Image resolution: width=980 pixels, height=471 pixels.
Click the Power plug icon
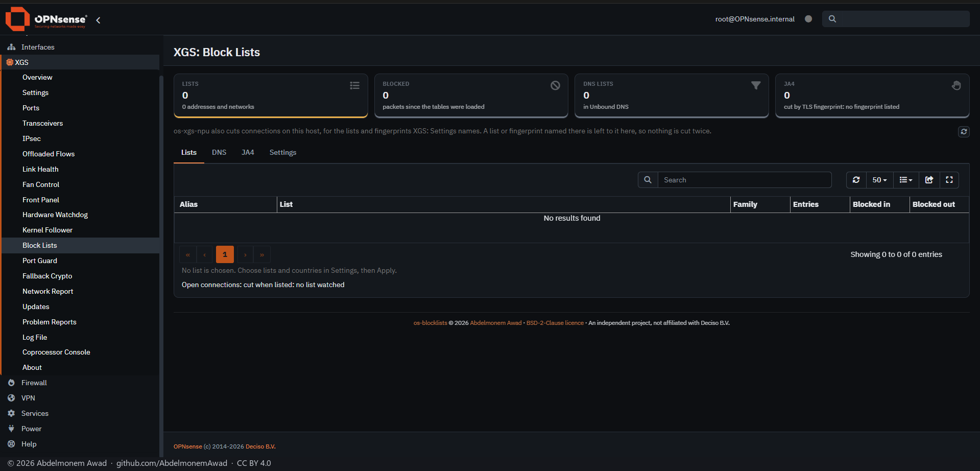point(11,429)
